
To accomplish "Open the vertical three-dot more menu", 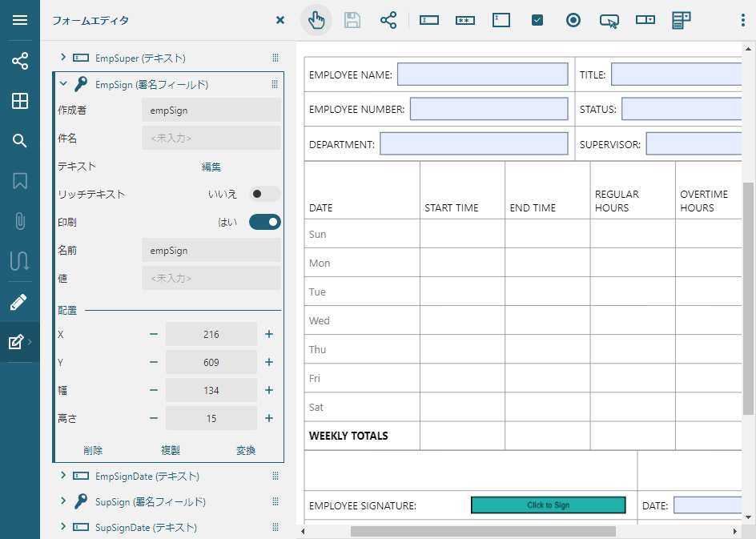I will tap(743, 20).
